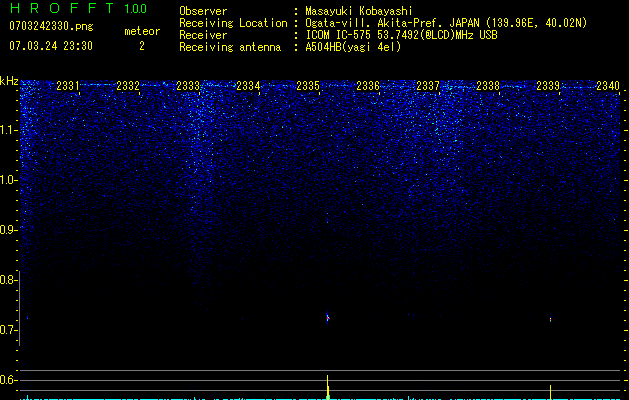
Task: Click the observer name Masayuki Kobayashi
Action: 359,11
